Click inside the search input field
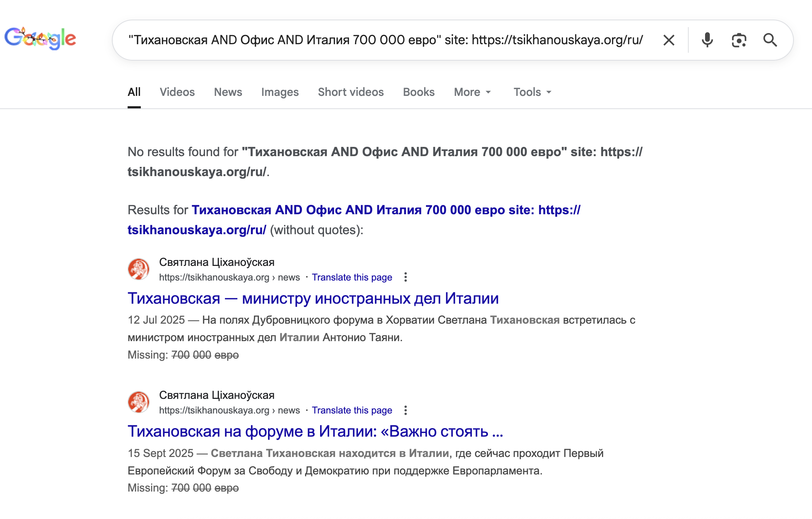The height and width of the screenshot is (519, 812). pyautogui.click(x=356, y=40)
